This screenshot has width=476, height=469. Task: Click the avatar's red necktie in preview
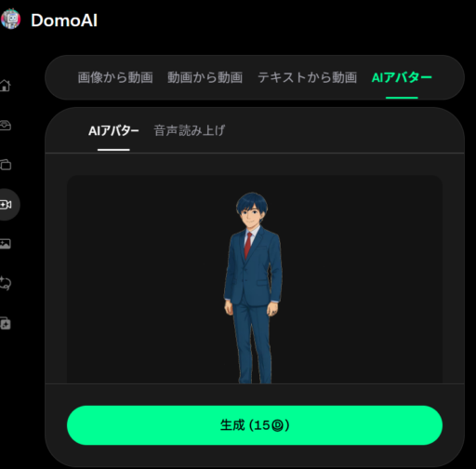247,246
